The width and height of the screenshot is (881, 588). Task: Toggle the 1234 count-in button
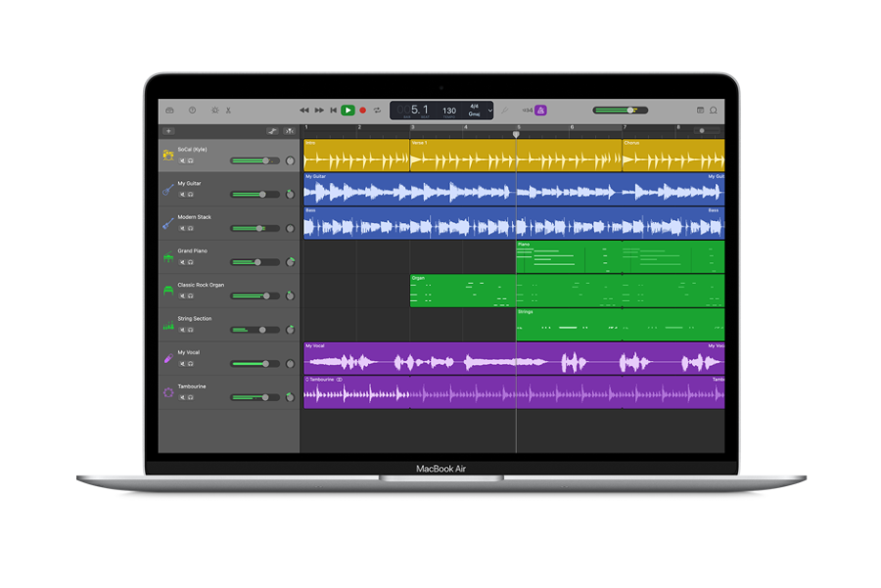click(x=527, y=111)
